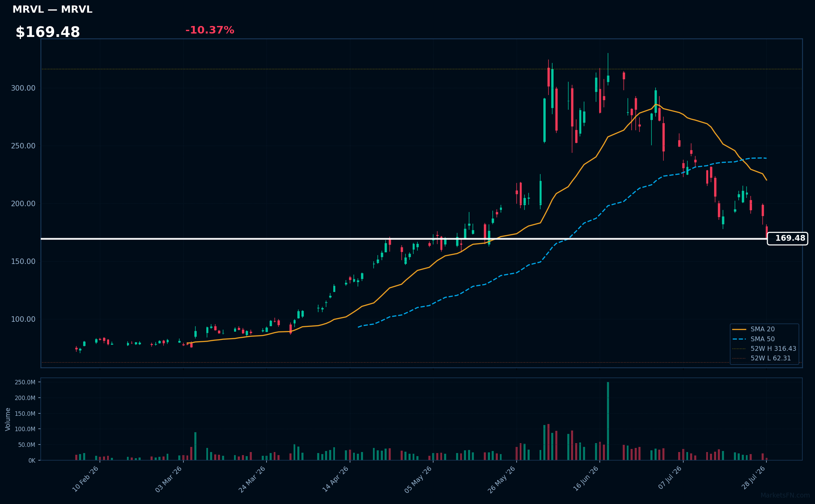
Task: Click the 14 Apr '26 date label
Action: pyautogui.click(x=336, y=479)
